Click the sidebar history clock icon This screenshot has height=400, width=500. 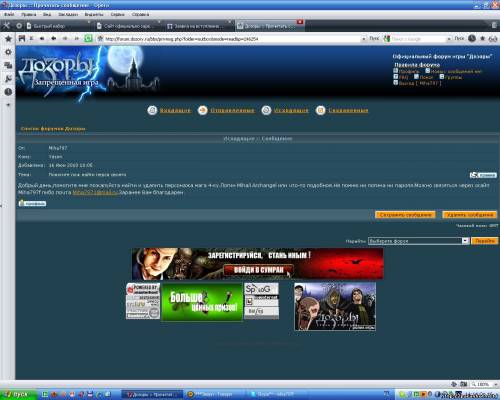pos(8,92)
